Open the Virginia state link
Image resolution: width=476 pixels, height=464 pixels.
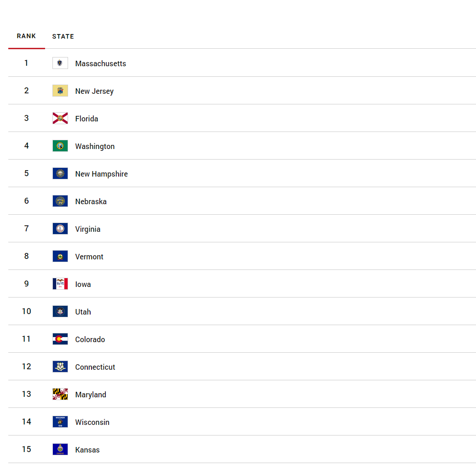click(x=88, y=229)
